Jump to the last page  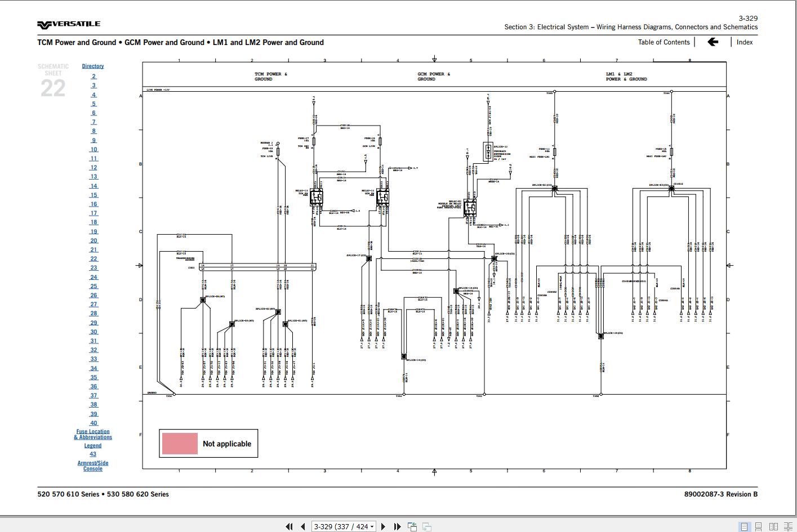click(x=397, y=526)
